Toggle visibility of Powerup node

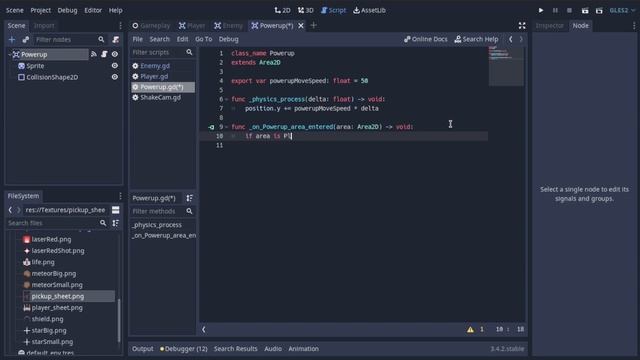click(x=115, y=54)
